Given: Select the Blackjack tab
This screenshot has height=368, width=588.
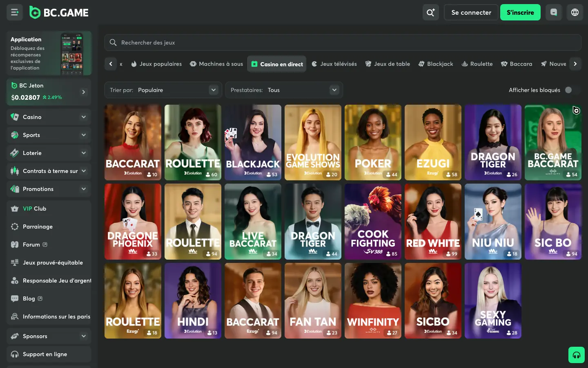Looking at the screenshot, I should click(x=436, y=64).
